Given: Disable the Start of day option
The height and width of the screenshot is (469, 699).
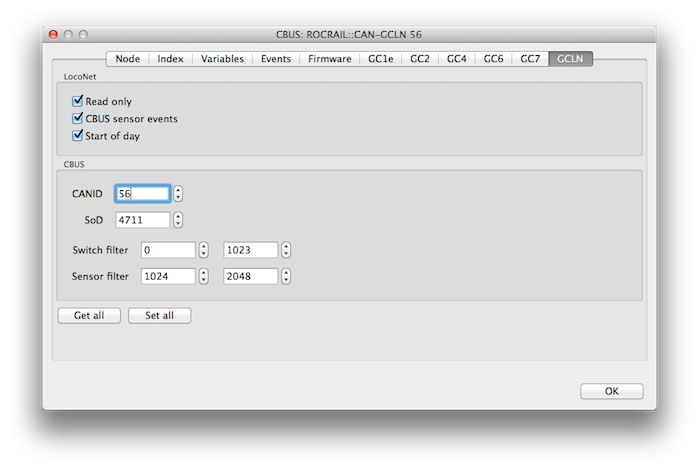Looking at the screenshot, I should click(78, 136).
